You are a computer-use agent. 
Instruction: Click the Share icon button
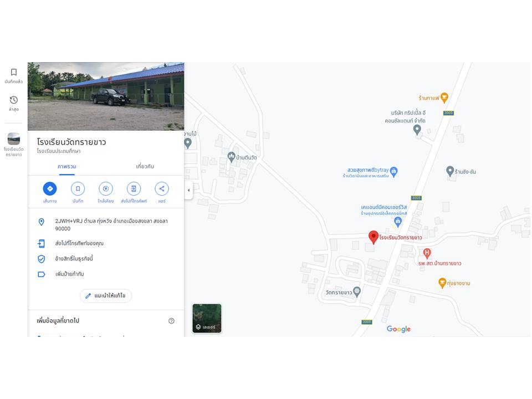tap(161, 188)
